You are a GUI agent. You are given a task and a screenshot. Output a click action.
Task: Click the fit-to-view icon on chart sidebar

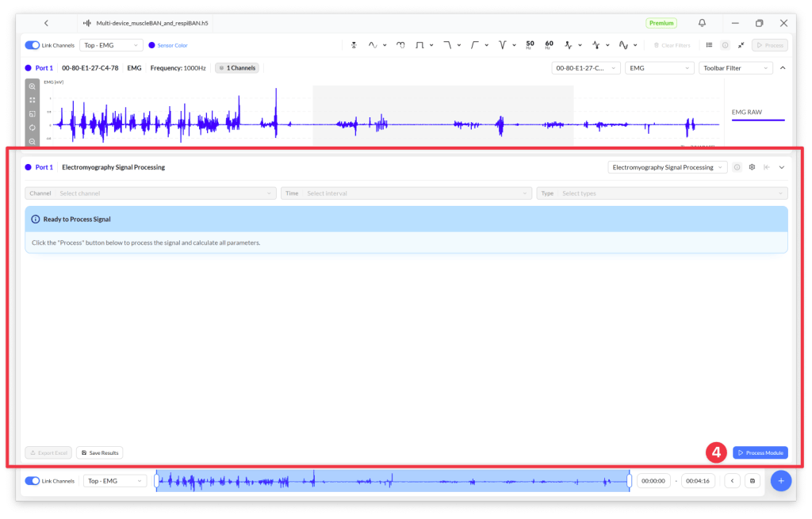(x=32, y=100)
